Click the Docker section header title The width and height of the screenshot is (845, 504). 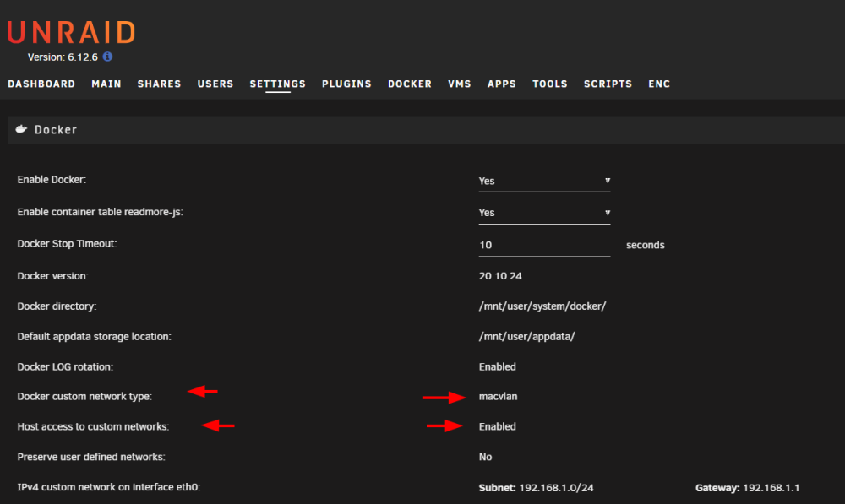56,130
